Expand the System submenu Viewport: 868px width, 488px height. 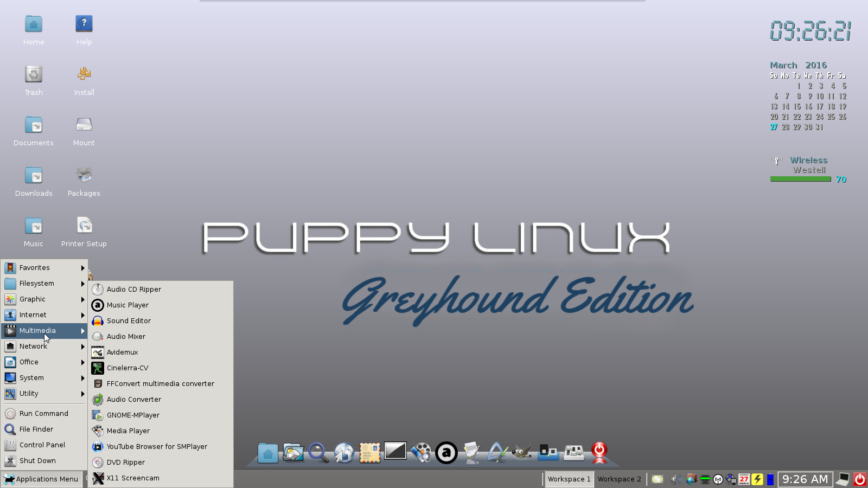44,378
